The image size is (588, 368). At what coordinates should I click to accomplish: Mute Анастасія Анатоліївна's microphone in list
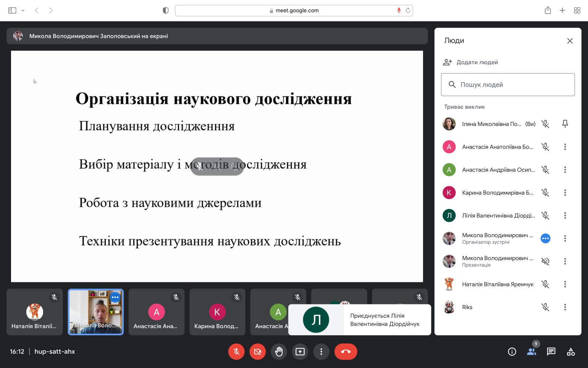[x=545, y=147]
